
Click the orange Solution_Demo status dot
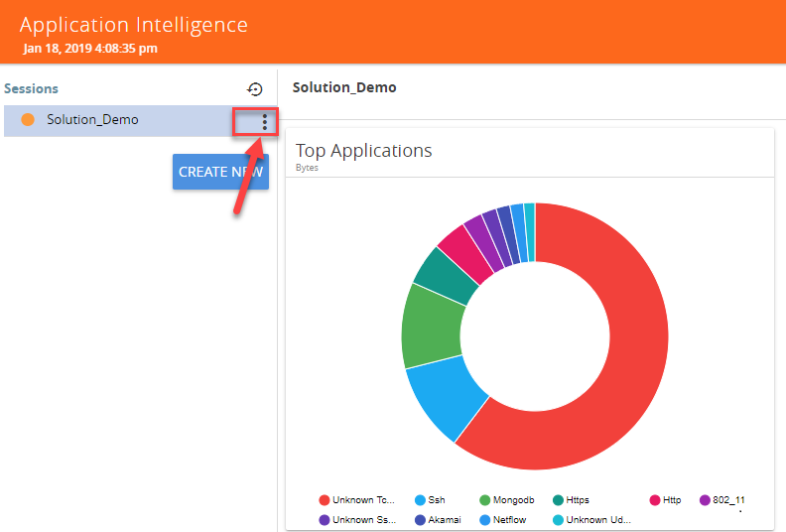(28, 120)
